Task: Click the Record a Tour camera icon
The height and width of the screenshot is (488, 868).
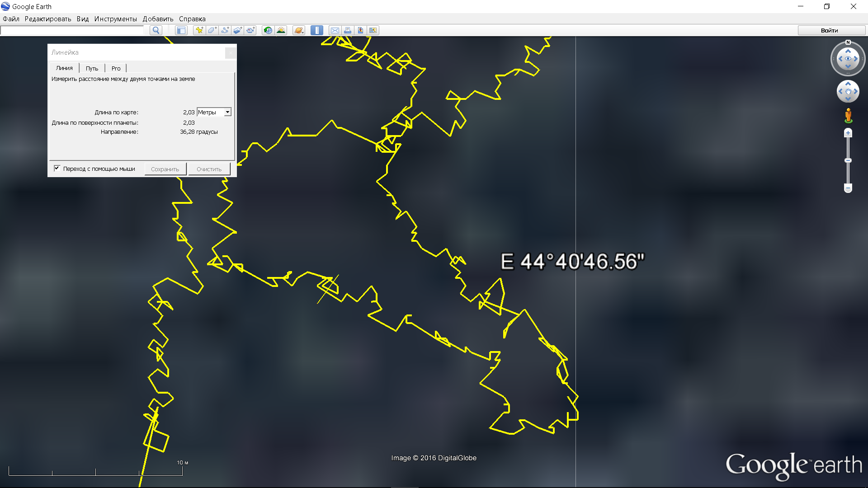Action: (x=250, y=30)
